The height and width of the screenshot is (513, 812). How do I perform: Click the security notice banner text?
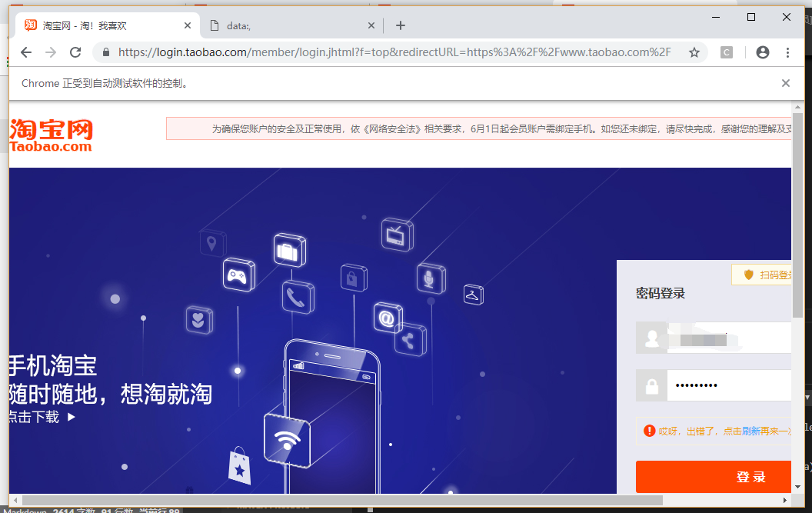[501, 129]
